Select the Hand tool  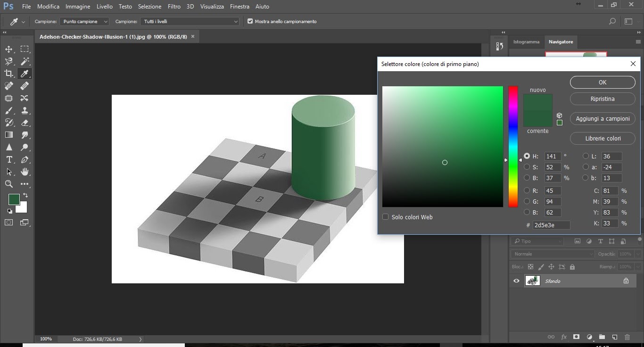(25, 172)
